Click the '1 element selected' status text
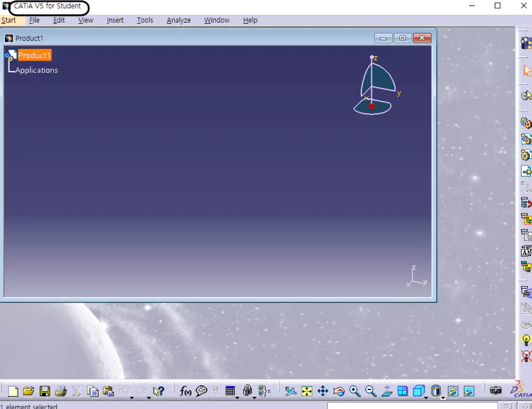The width and height of the screenshot is (532, 409). pyautogui.click(x=29, y=407)
